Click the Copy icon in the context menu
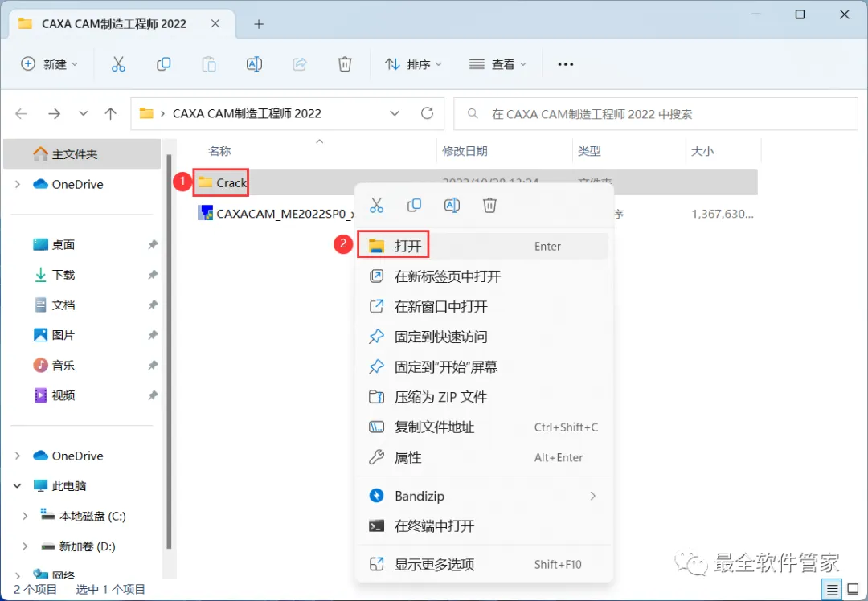Screen dimensions: 868x601 click(x=414, y=206)
